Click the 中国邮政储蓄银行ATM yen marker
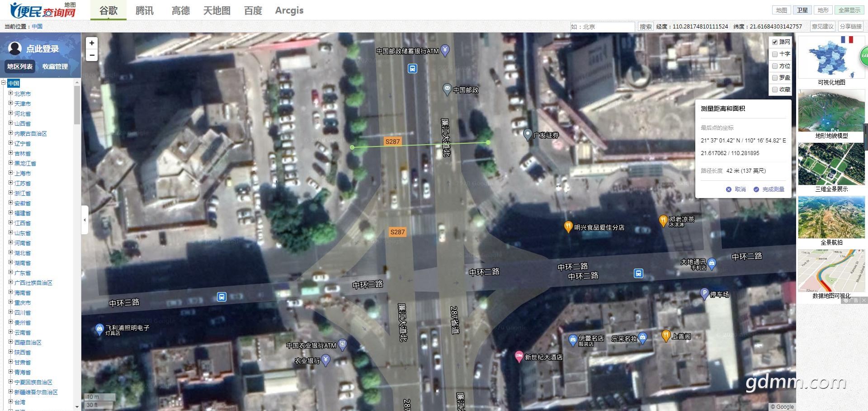868x411 pixels. pos(445,50)
